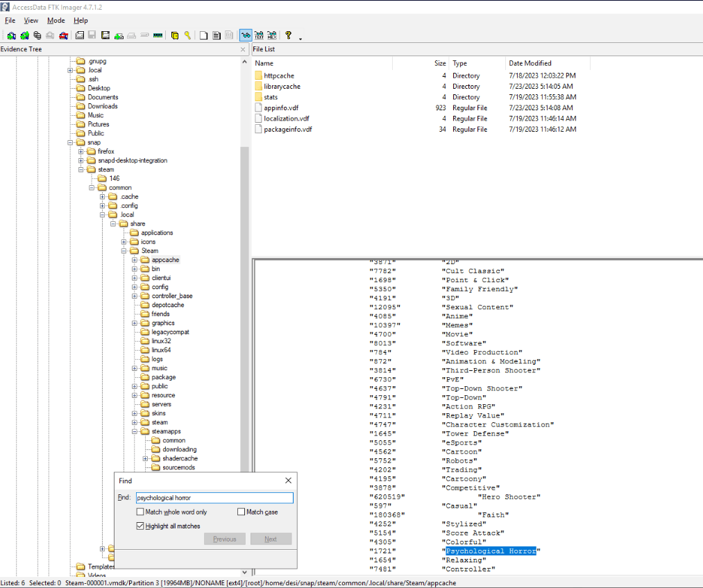Select the httpcache folder icon in File List
This screenshot has height=588, width=703.
pos(258,76)
